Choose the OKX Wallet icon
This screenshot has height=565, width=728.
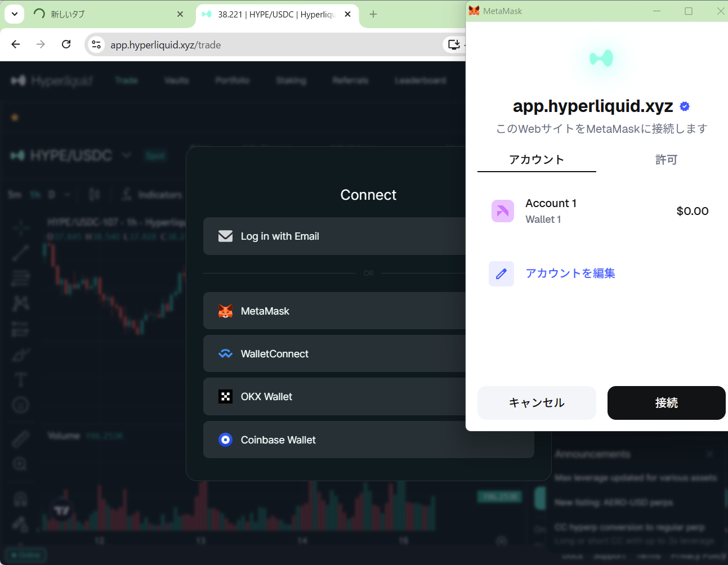pos(225,397)
